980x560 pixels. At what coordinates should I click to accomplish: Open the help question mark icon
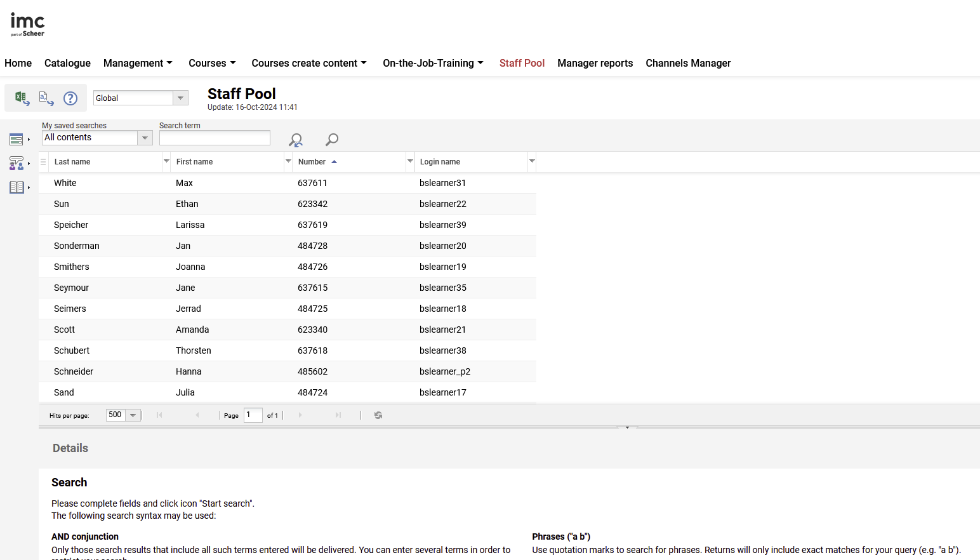point(70,98)
